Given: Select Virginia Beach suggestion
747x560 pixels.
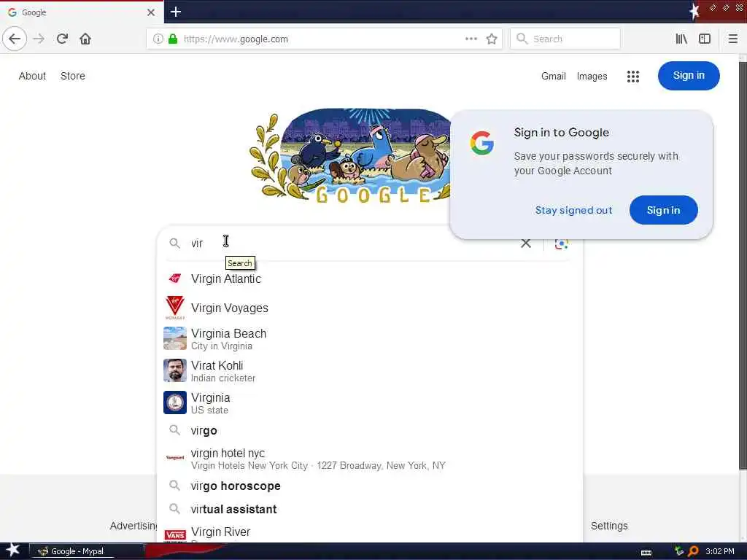Looking at the screenshot, I should point(369,339).
